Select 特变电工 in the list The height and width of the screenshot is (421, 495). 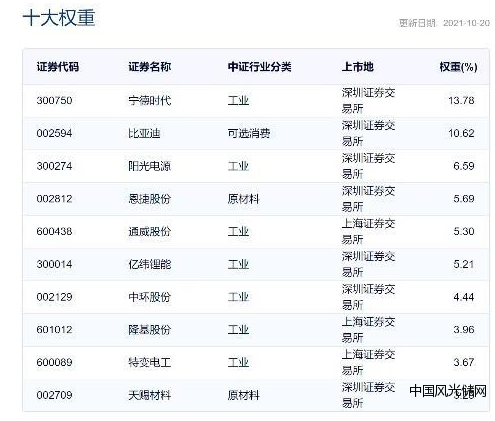point(150,362)
